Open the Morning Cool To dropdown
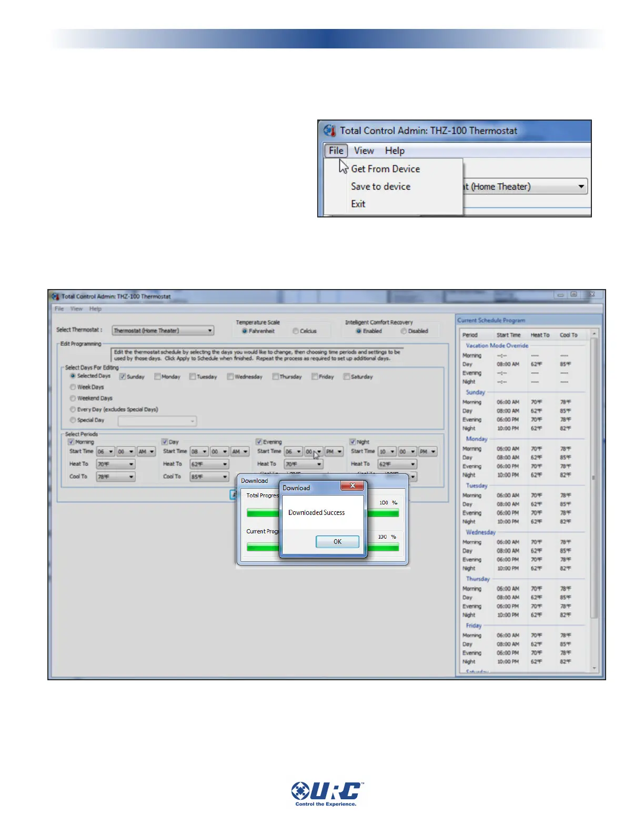The height and width of the screenshot is (834, 644). (x=116, y=477)
